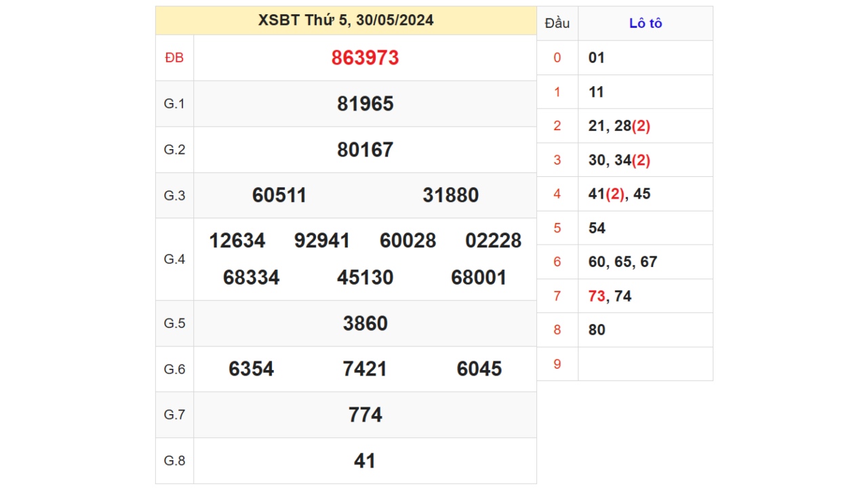Select lô tô value 80
868x488 pixels.
tap(597, 330)
